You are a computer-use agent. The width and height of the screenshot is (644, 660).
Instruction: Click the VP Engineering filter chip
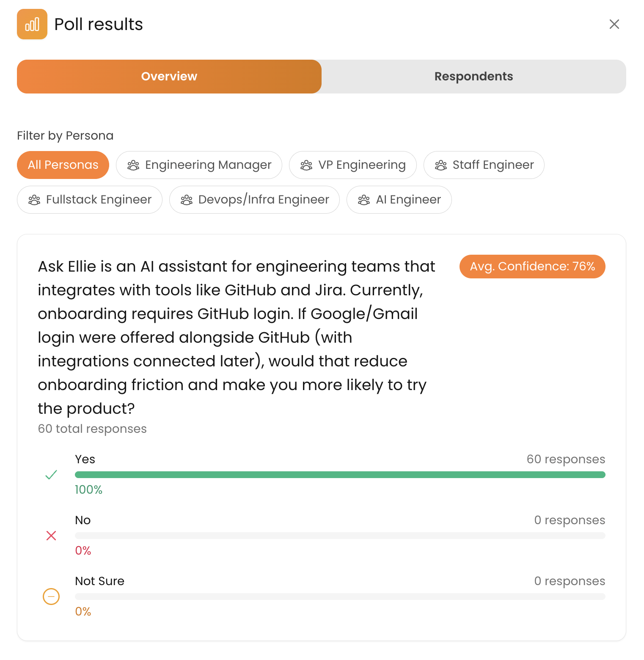click(x=353, y=165)
